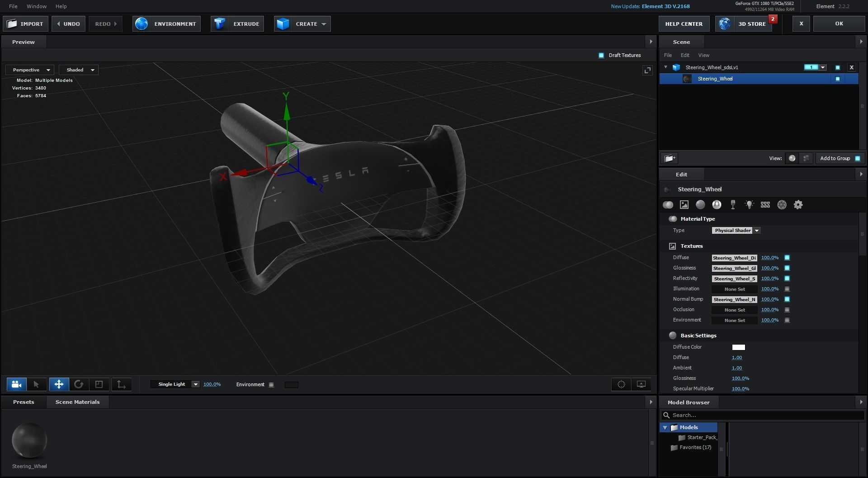Switch scene view to model mode
Viewport: 868px width, 478px height.
[x=806, y=158]
